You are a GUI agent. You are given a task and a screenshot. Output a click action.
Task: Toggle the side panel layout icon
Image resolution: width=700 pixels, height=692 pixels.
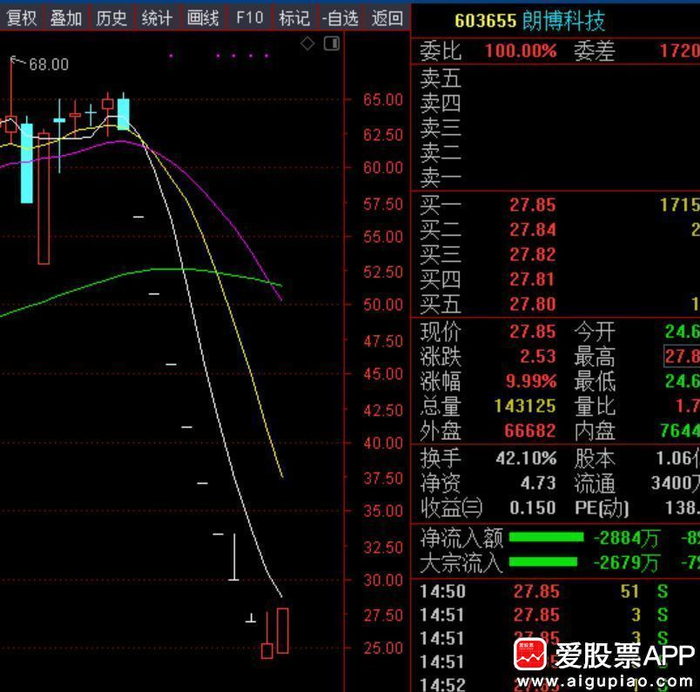click(x=332, y=44)
